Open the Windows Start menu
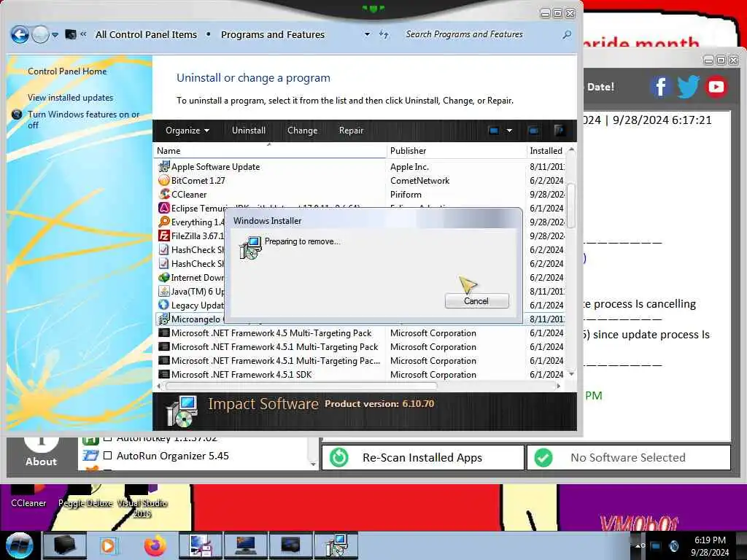This screenshot has width=747, height=560. [x=20, y=545]
